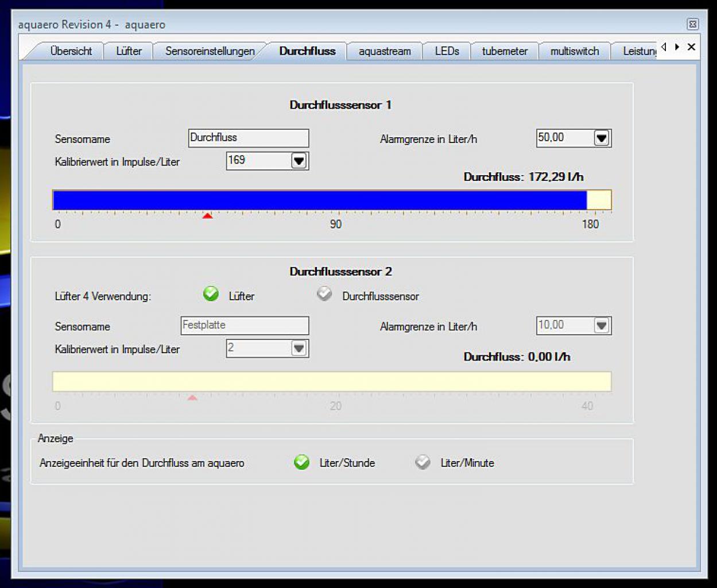This screenshot has width=717, height=588.
Task: Select Durchflusssensor usage for Lüfter 4
Action: [324, 294]
